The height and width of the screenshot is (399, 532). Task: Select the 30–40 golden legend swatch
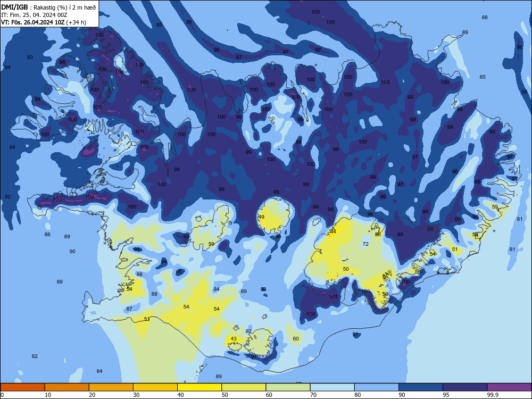click(x=155, y=387)
